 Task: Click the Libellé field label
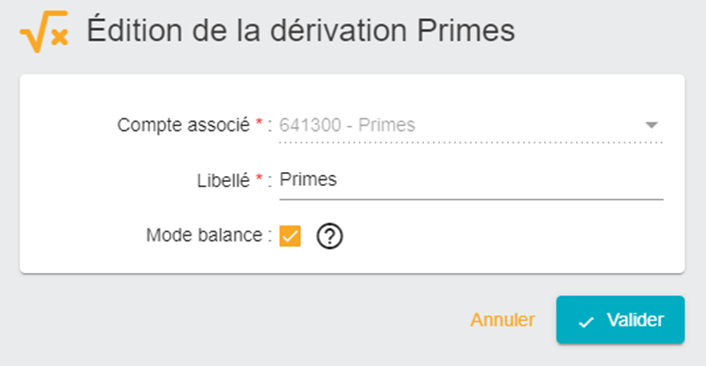(223, 181)
